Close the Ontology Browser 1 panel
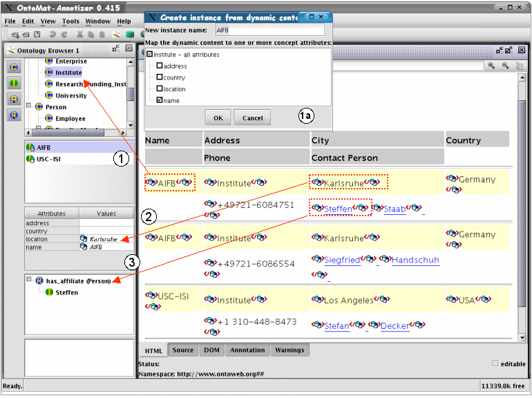Screen dimensions: 532x398 (129, 48)
